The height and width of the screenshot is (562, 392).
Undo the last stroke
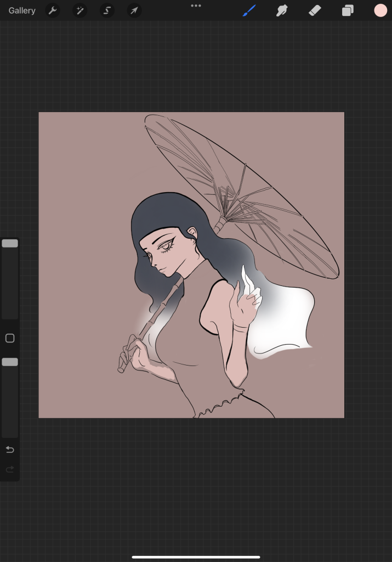10,449
